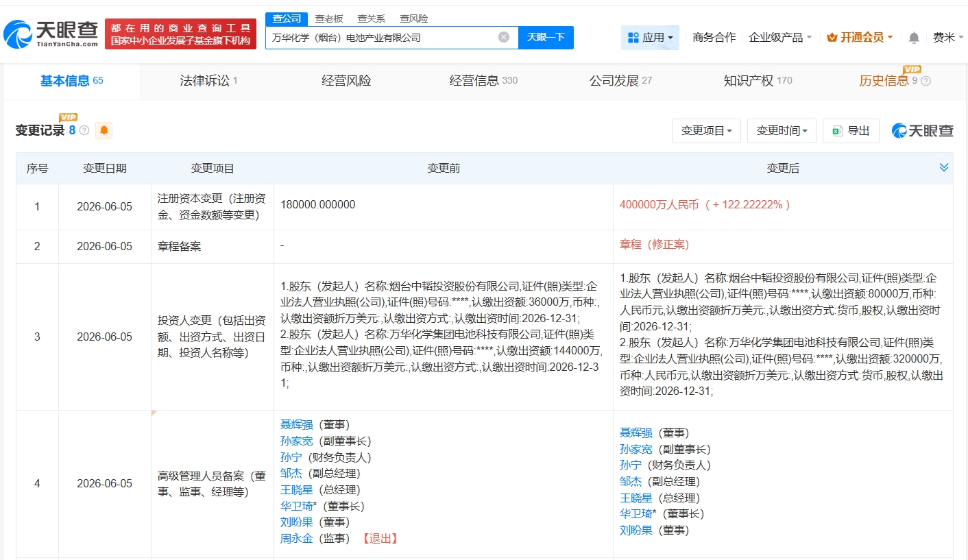Open the 变更项目 filter dropdown

pyautogui.click(x=706, y=131)
